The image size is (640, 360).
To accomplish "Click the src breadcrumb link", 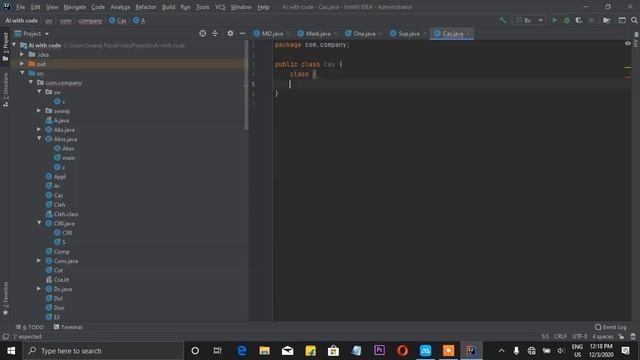I will [49, 20].
